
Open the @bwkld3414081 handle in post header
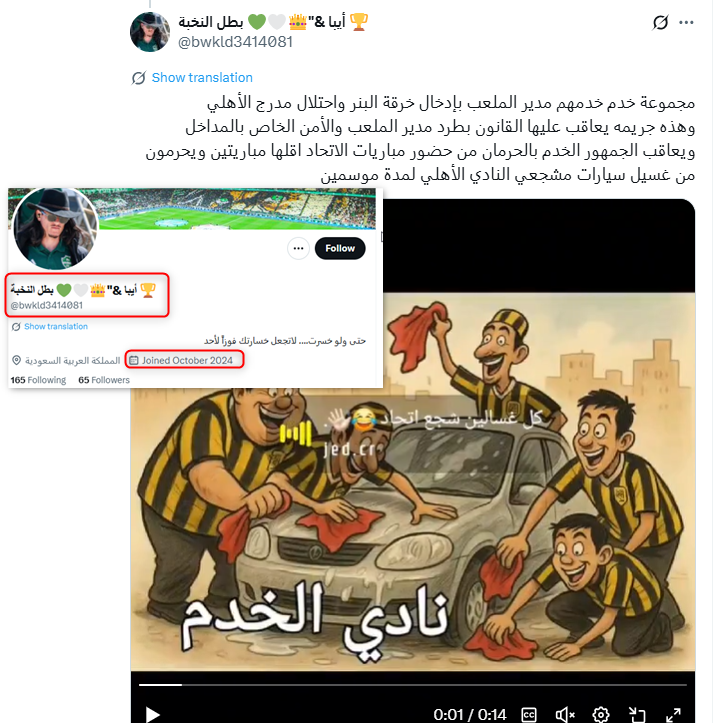click(235, 42)
